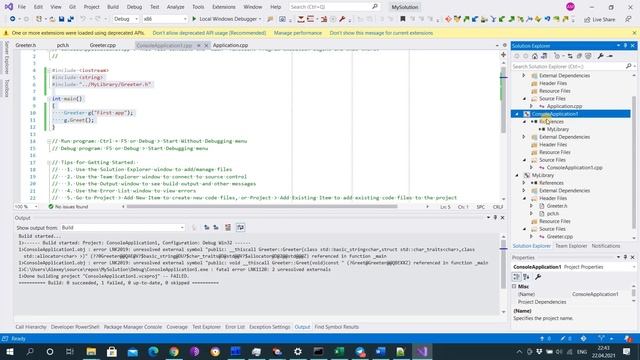Expand the ConsoleApplication1.cpp tree node
The height and width of the screenshot is (360, 640).
click(x=532, y=167)
